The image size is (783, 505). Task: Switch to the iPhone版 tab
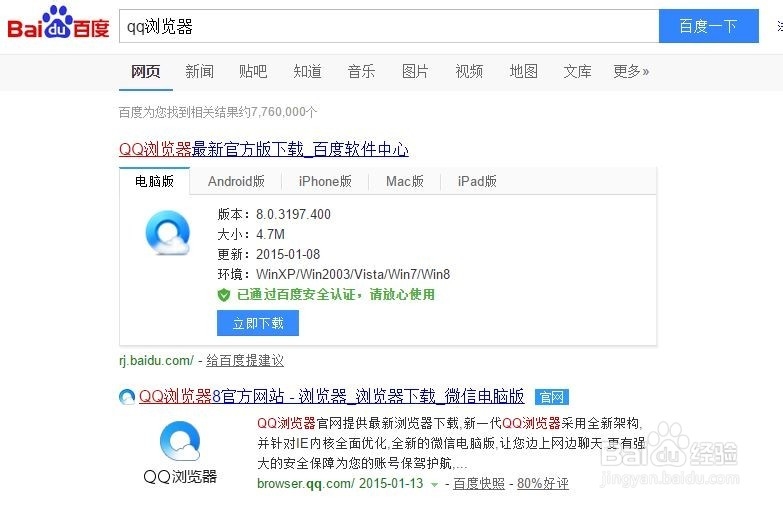[325, 181]
